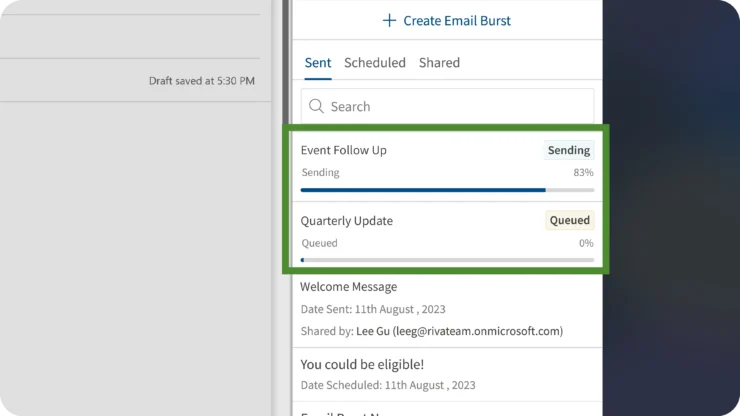The height and width of the screenshot is (416, 740).
Task: Click the magnifying glass search icon
Action: (316, 106)
